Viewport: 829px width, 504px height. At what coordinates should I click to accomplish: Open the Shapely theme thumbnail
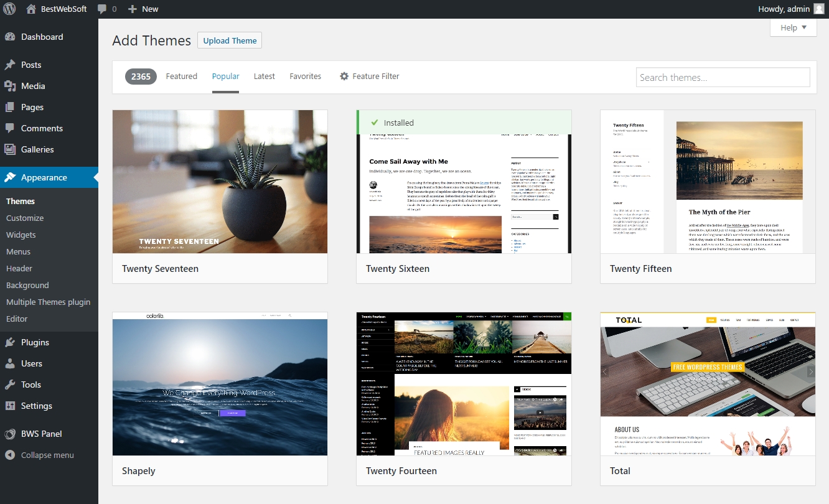tap(220, 384)
